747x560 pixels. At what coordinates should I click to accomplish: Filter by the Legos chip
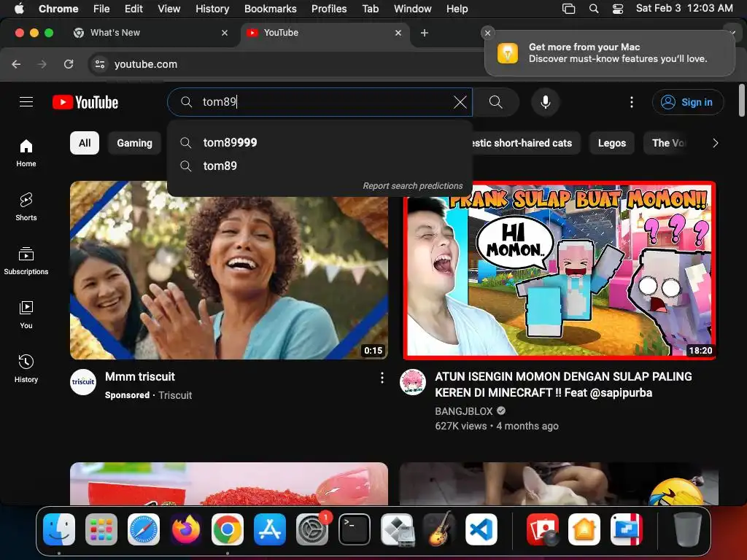[x=612, y=143]
